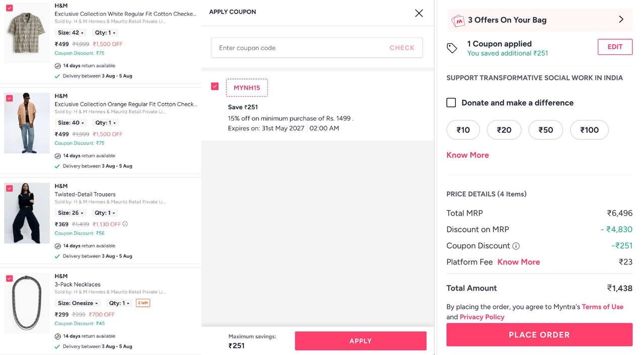Select the ₹50 donation amount
Screen dimensions: 644x355
[x=545, y=130]
